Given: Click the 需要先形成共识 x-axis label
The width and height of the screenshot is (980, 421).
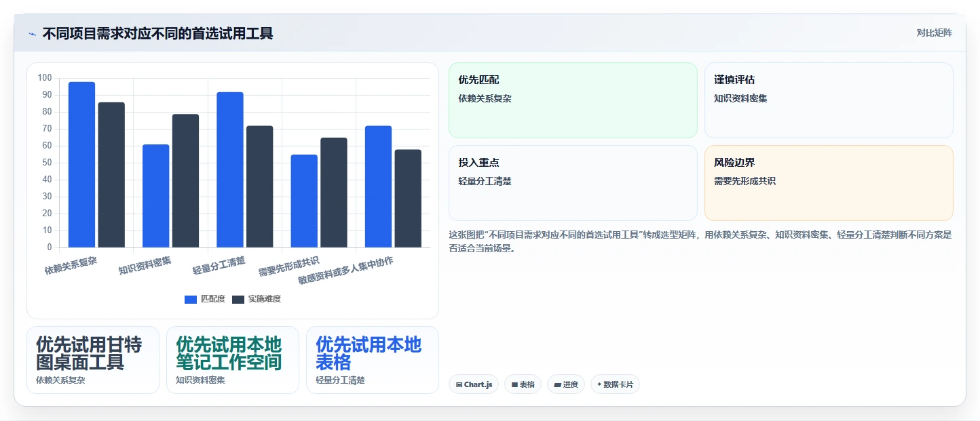Looking at the screenshot, I should 289,267.
